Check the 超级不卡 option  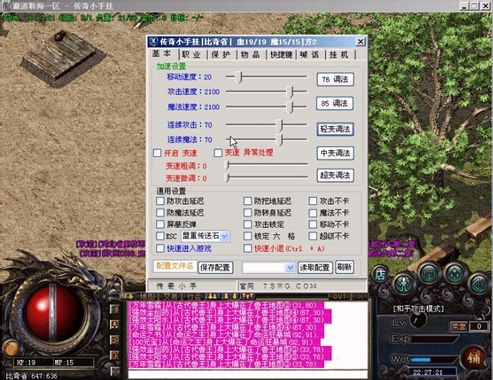tap(313, 236)
